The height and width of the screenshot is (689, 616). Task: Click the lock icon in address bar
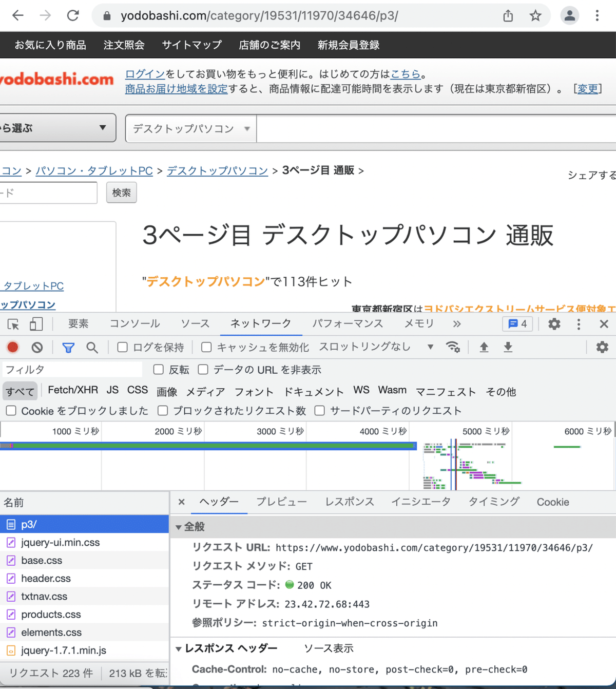pos(107,16)
